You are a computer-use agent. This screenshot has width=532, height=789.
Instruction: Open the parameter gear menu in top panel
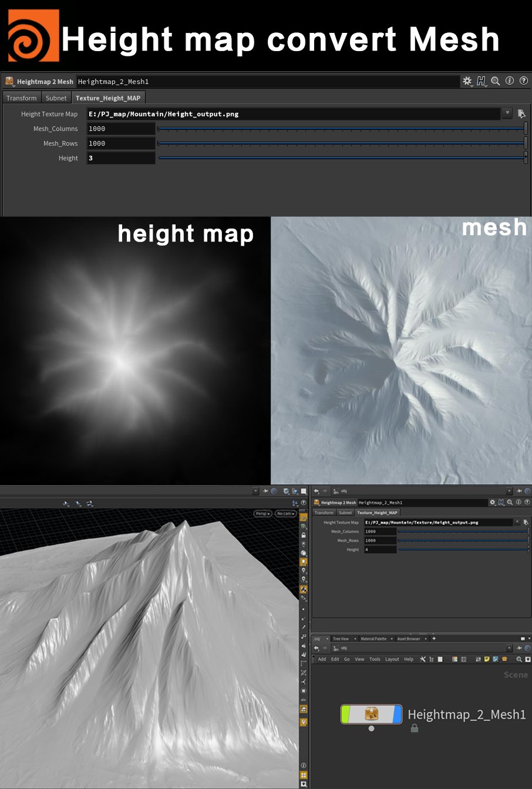[x=467, y=81]
